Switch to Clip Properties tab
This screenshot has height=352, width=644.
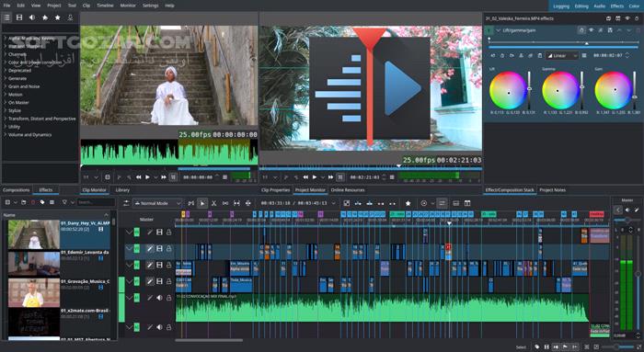point(275,190)
